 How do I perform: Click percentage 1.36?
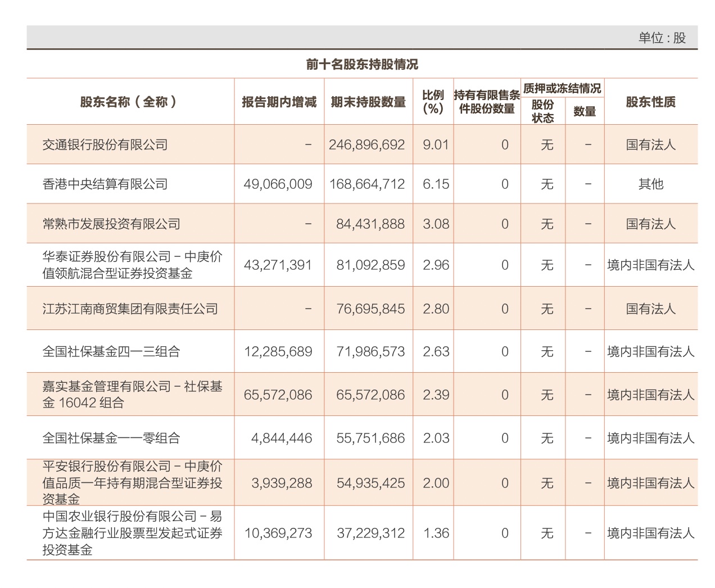pos(436,533)
